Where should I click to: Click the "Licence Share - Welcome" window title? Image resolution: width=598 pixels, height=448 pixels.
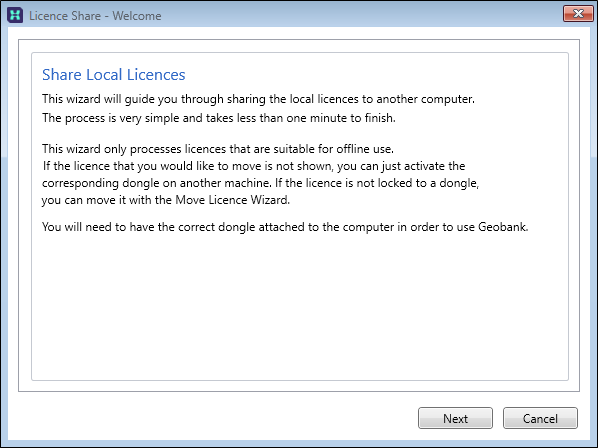tap(95, 16)
